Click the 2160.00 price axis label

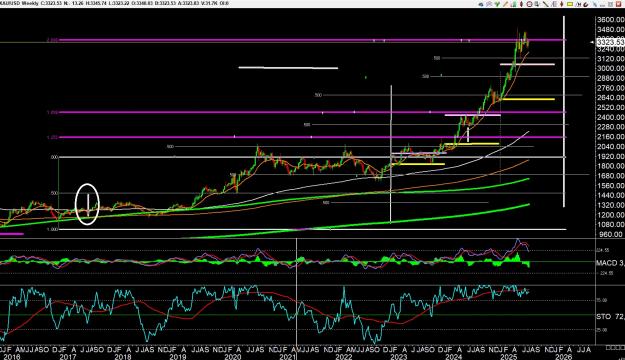pyautogui.click(x=610, y=137)
